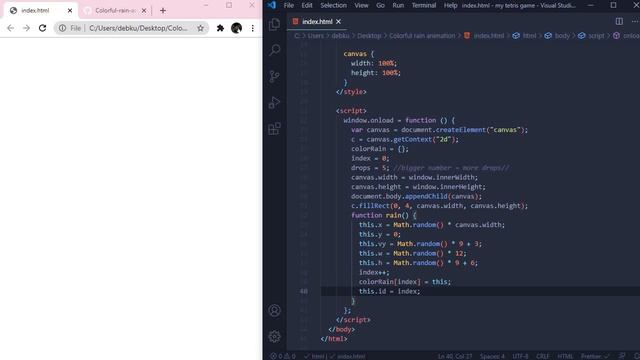This screenshot has width=640, height=360.
Task: Expand the Users breadcrumb segment
Action: pyautogui.click(x=316, y=36)
